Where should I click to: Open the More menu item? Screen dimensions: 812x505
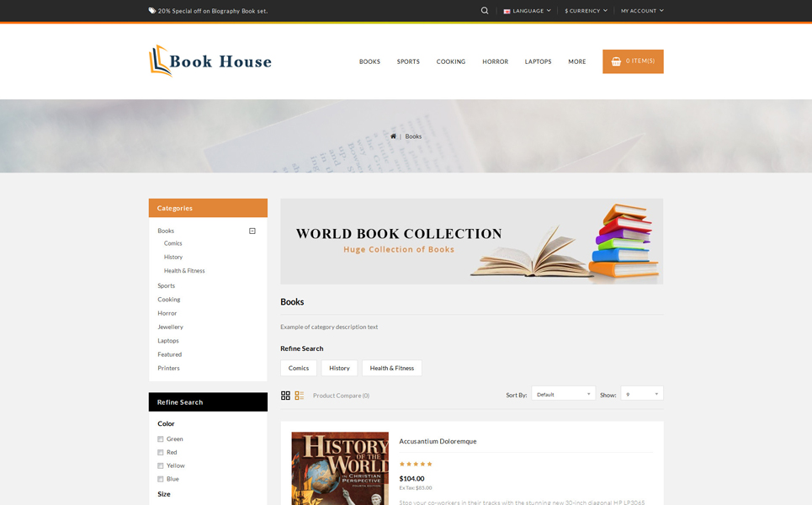point(577,61)
